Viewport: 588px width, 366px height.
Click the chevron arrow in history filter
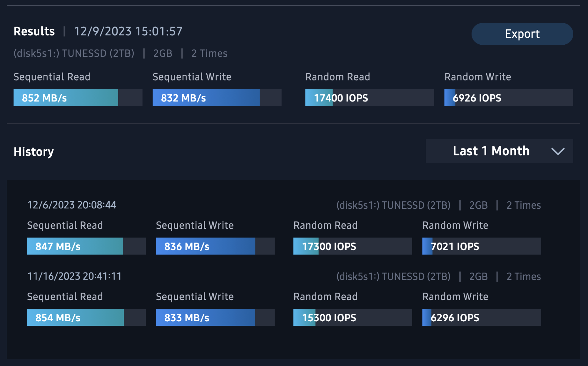pyautogui.click(x=558, y=151)
